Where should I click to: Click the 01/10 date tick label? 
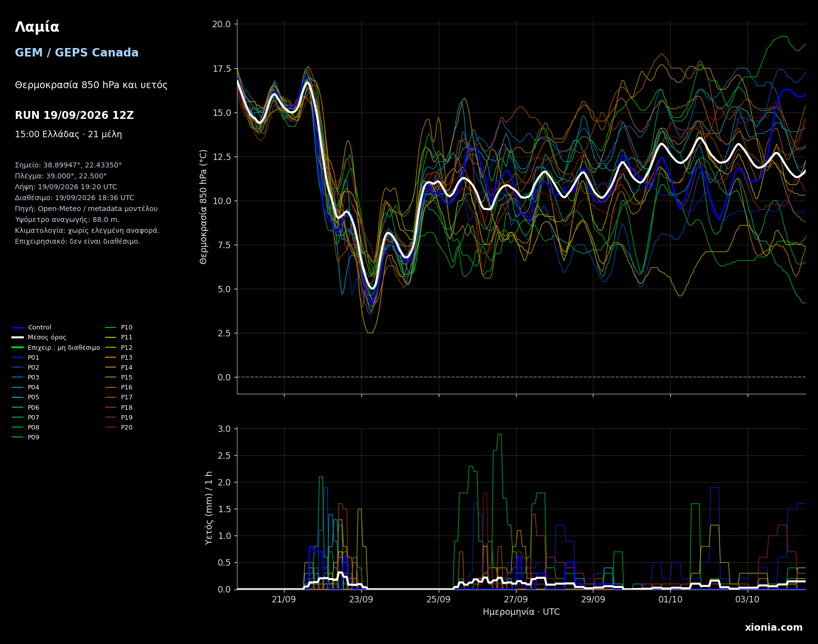click(670, 599)
